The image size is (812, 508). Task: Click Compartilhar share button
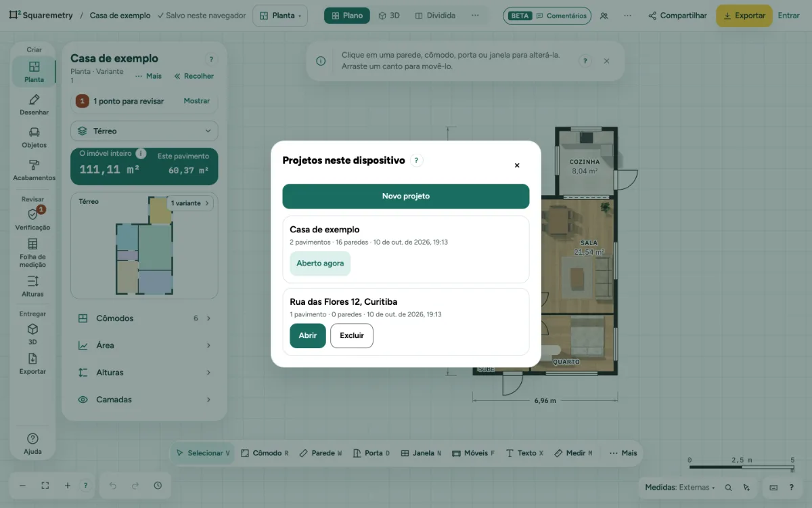pyautogui.click(x=677, y=16)
